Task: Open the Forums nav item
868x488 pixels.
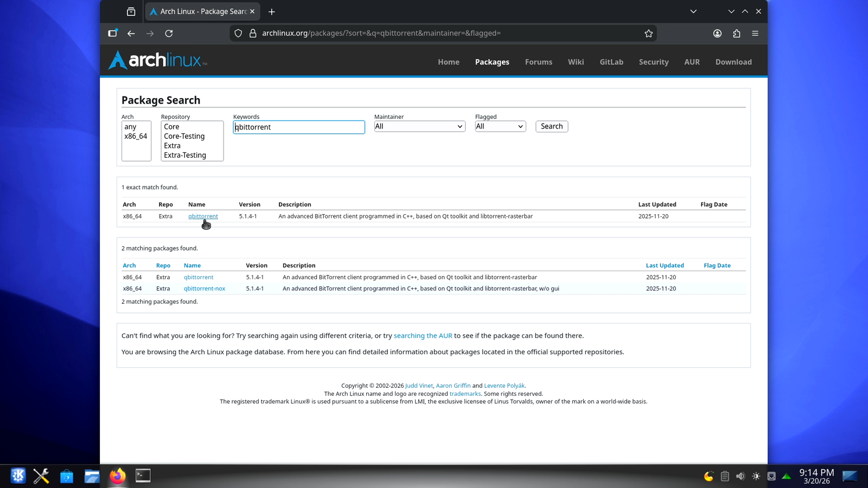Action: [539, 62]
